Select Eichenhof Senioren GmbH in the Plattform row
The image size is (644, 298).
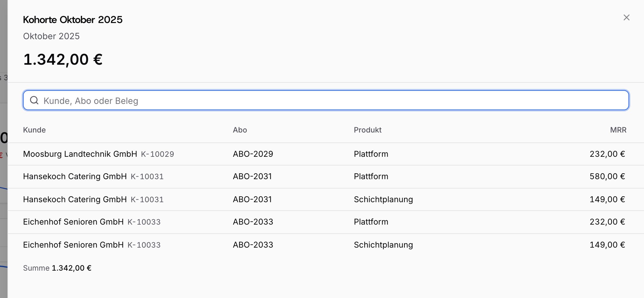point(73,222)
